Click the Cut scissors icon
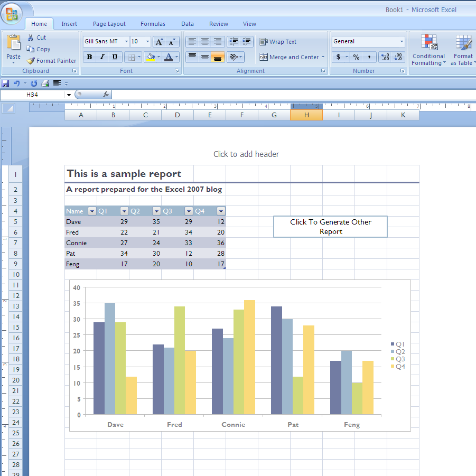 coord(31,38)
